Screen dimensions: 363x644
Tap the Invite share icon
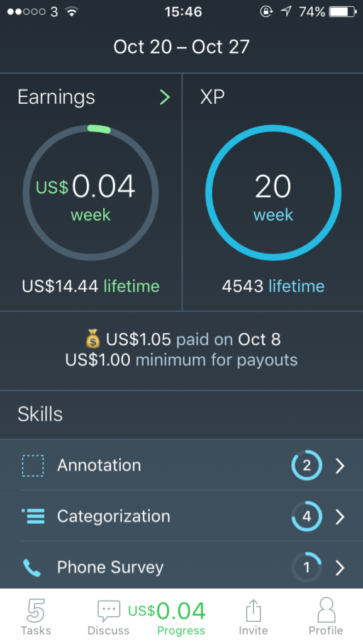click(x=253, y=609)
